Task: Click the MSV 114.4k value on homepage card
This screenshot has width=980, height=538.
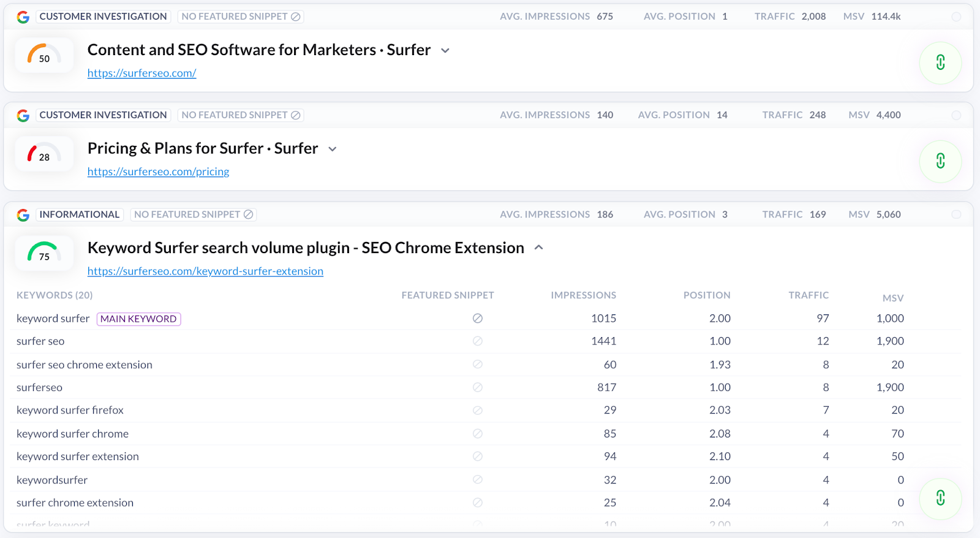Action: 886,17
